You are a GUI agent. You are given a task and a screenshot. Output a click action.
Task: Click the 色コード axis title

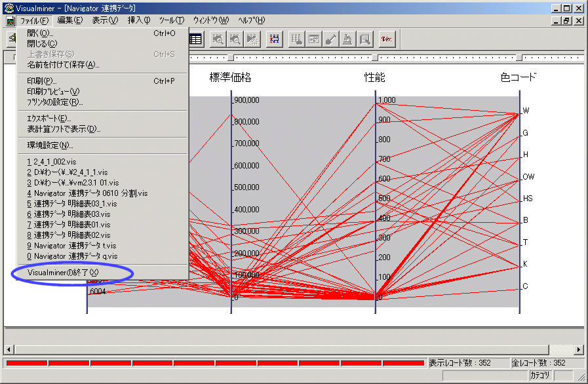point(519,77)
